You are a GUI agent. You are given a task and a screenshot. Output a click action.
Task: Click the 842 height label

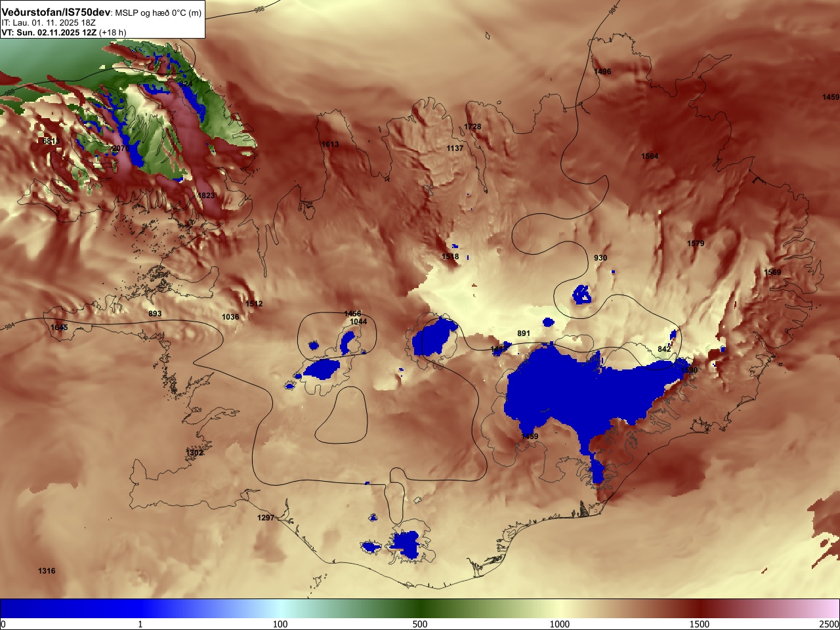point(664,349)
